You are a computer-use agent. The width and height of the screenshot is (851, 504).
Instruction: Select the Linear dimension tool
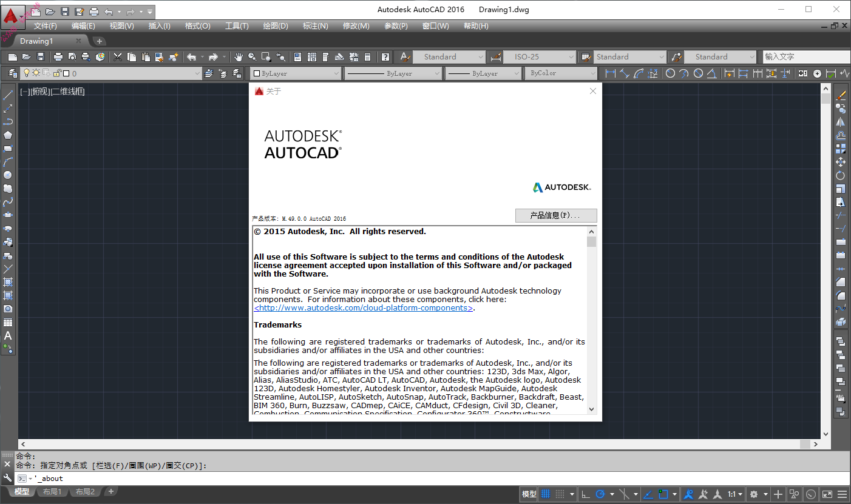click(x=611, y=73)
